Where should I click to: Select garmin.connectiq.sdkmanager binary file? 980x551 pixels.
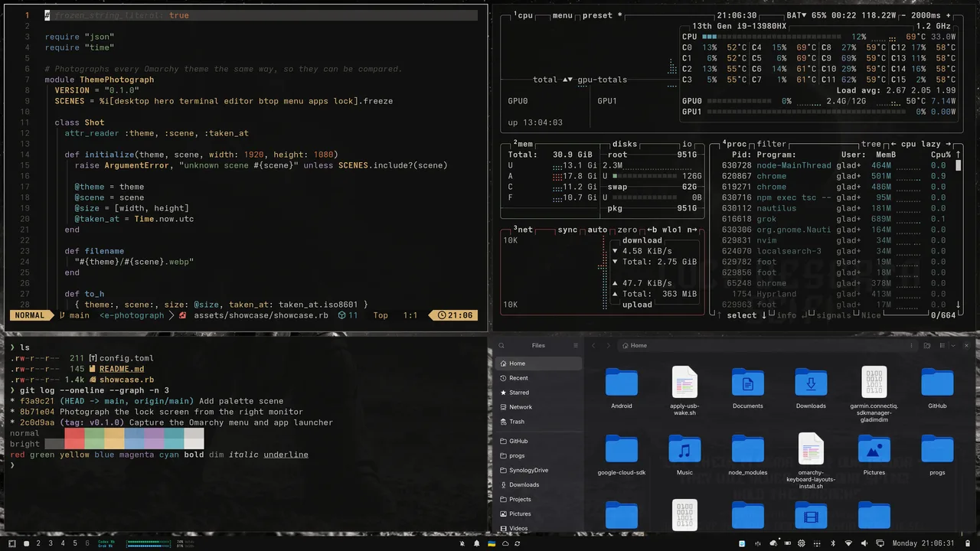tap(874, 382)
